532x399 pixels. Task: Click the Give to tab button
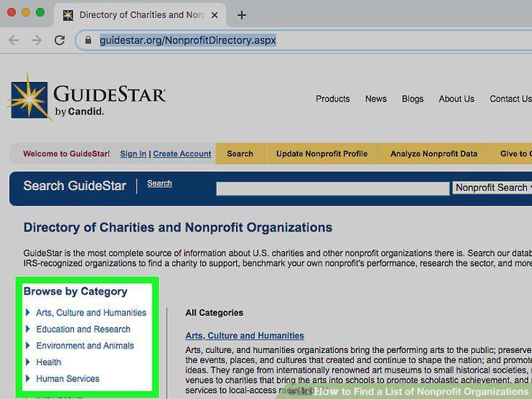click(511, 153)
